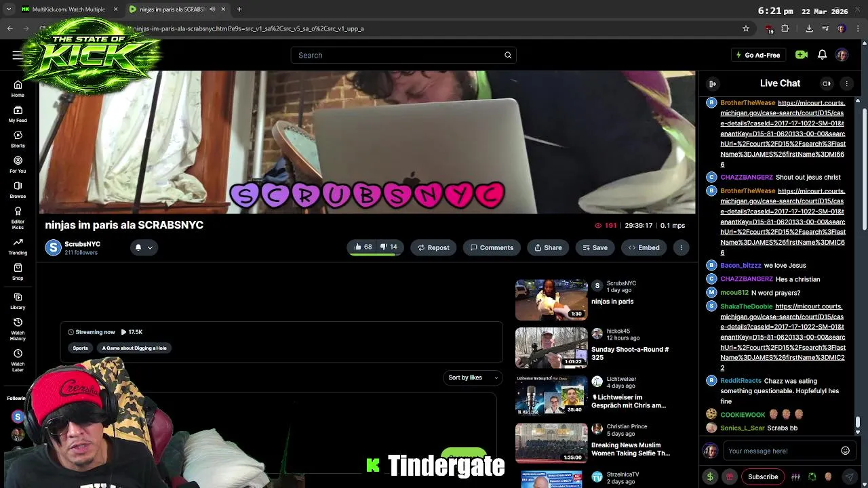Open Trending in the sidebar
The width and height of the screenshot is (868, 488).
click(18, 247)
